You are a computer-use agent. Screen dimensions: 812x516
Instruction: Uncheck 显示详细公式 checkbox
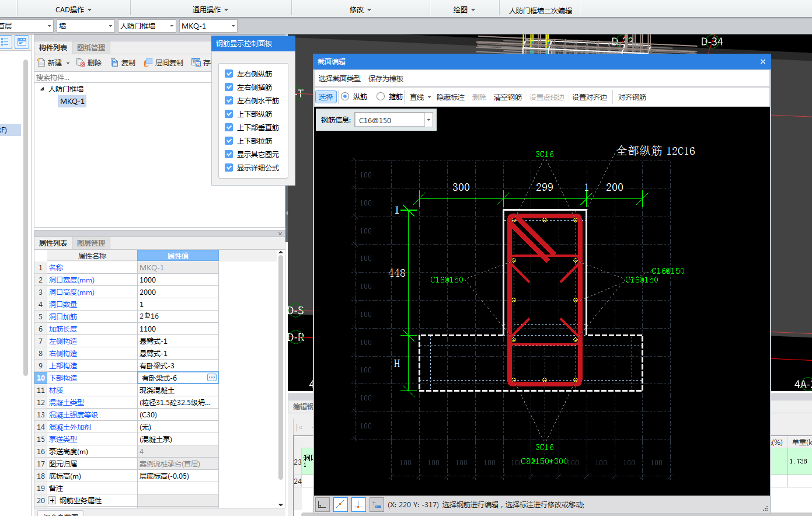[x=229, y=168]
